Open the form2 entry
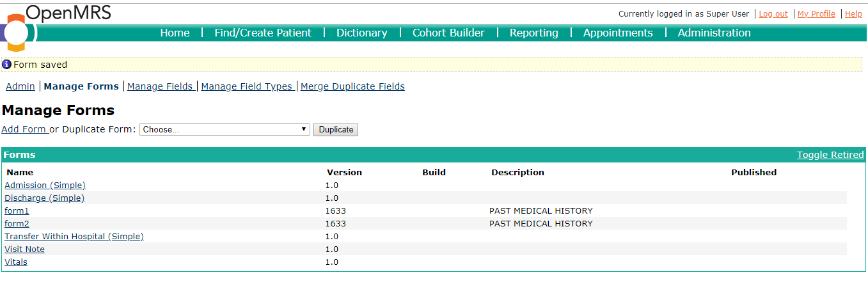The width and height of the screenshot is (868, 284). point(17,223)
